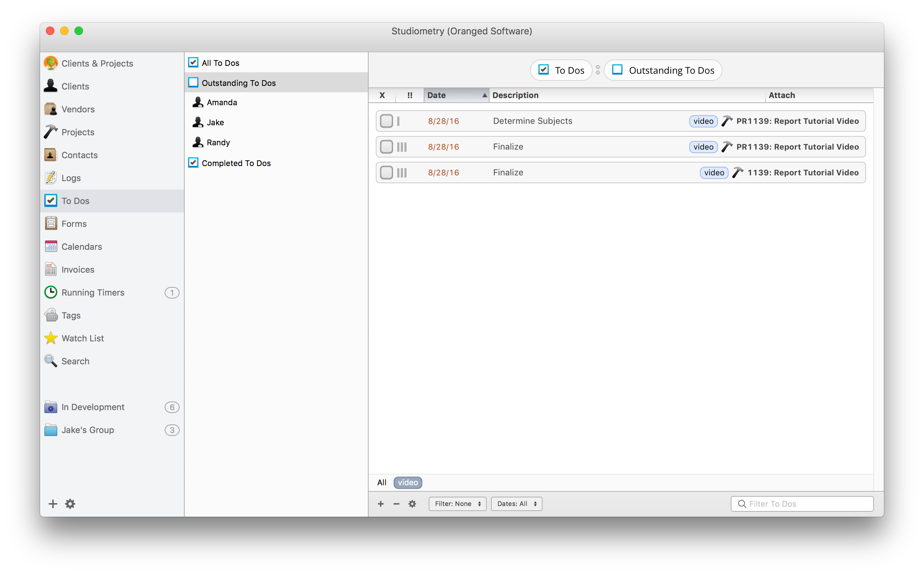Click the Jake's Group count badge
Screen dimensions: 924x574
(172, 430)
